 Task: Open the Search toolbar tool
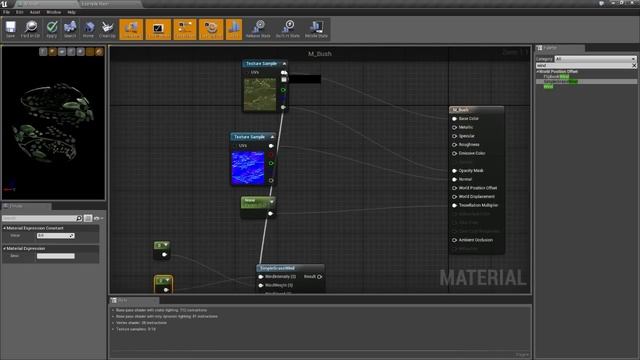tap(70, 29)
